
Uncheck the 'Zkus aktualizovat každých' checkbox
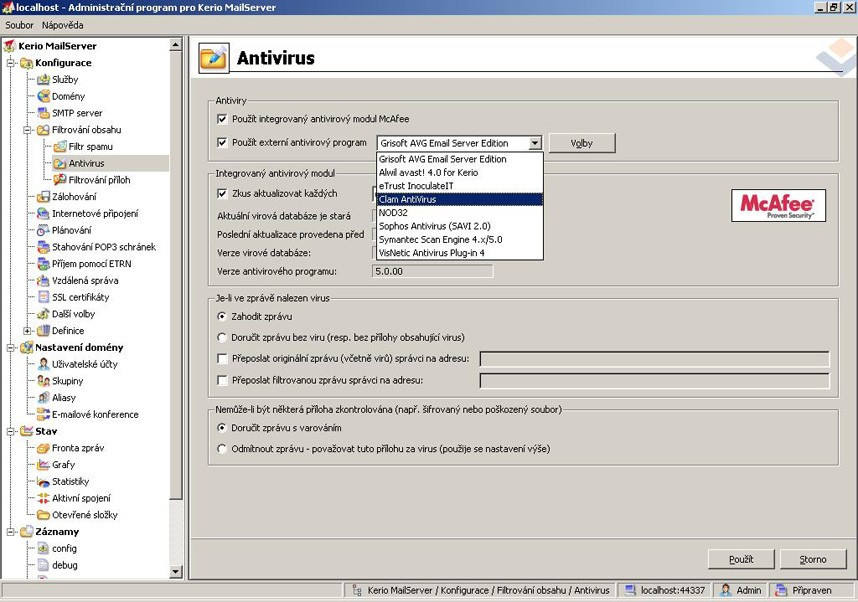(222, 193)
